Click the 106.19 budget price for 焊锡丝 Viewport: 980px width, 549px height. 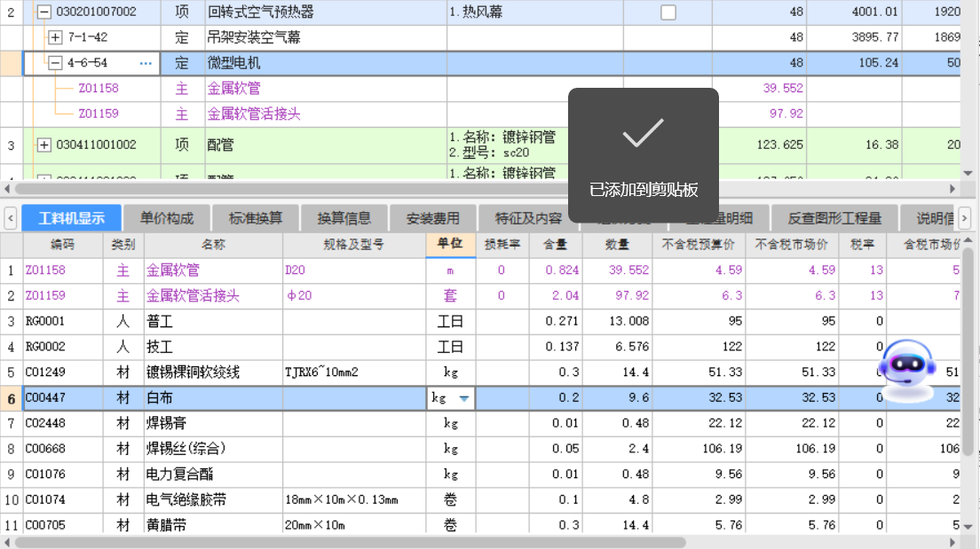pos(699,449)
